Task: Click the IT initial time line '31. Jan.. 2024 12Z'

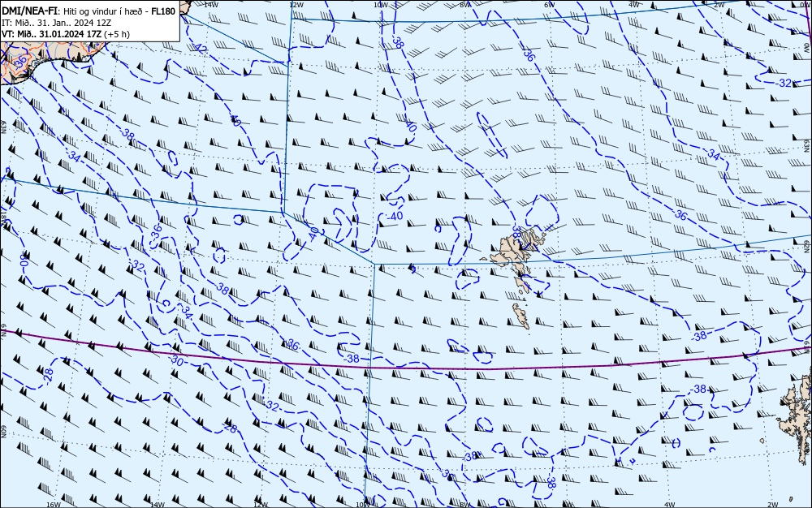Action: tap(74, 23)
